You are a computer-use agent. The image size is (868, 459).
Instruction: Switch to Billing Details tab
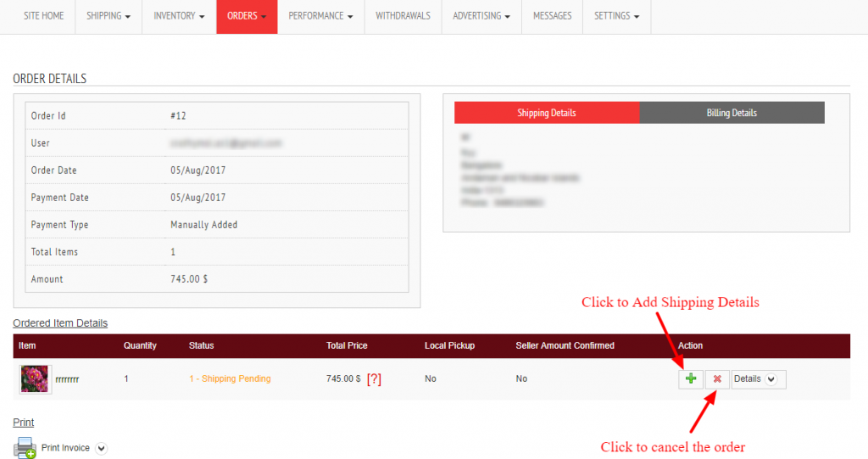[732, 113]
